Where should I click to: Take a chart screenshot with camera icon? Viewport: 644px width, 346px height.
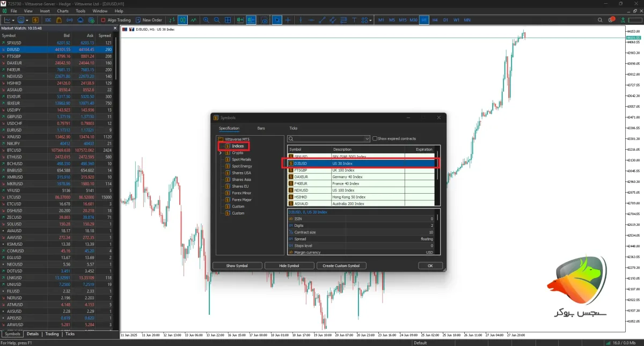[x=264, y=20]
